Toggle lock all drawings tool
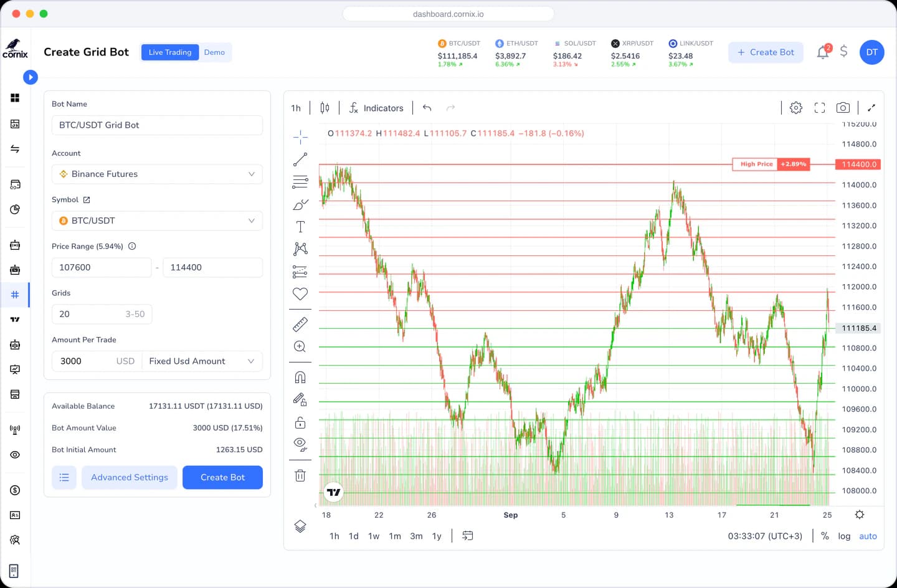 tap(300, 422)
